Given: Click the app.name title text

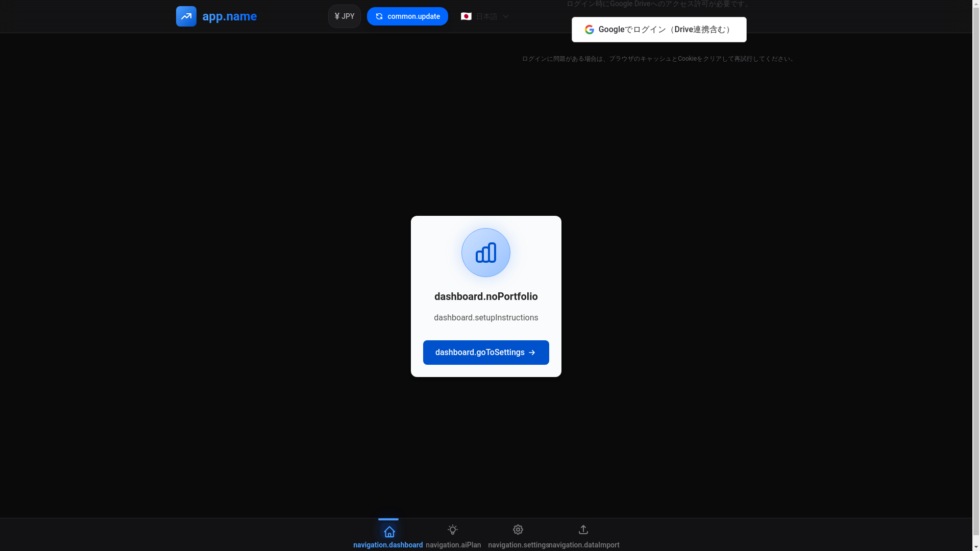Looking at the screenshot, I should tap(230, 16).
